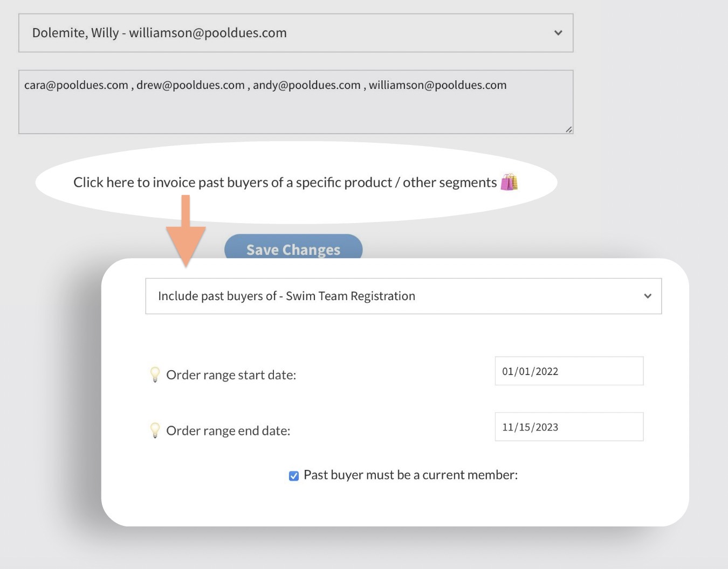This screenshot has height=569, width=728.
Task: Click cara@pooldues.com in the recipients box
Action: click(76, 85)
